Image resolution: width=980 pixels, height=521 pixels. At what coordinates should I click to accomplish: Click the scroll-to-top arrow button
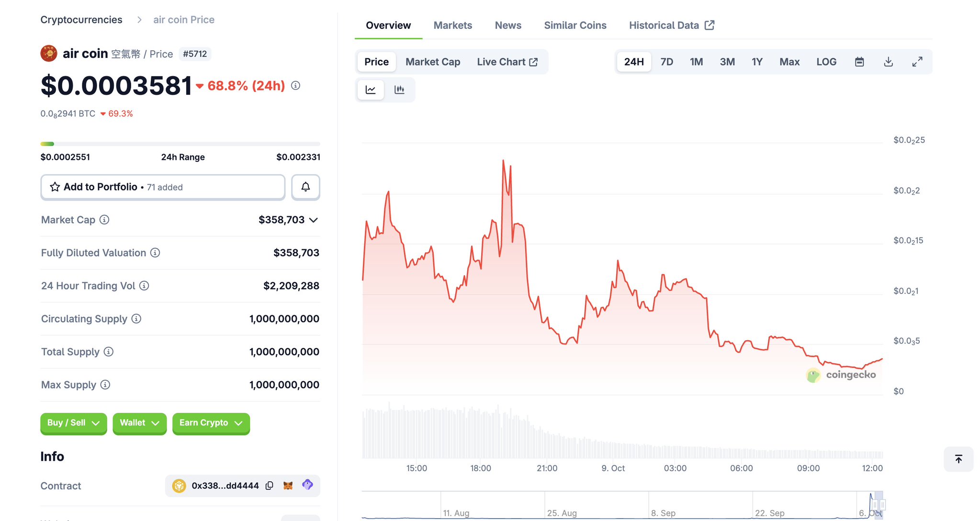(x=958, y=459)
